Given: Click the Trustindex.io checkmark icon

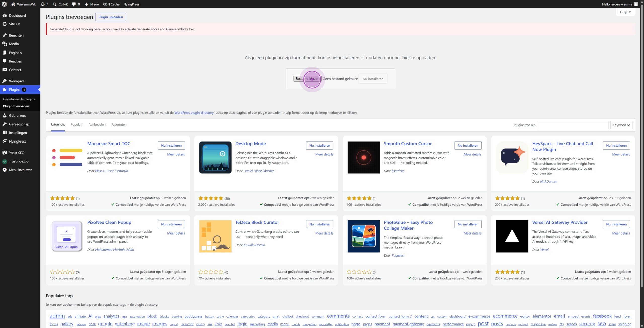Looking at the screenshot, I should [x=5, y=161].
